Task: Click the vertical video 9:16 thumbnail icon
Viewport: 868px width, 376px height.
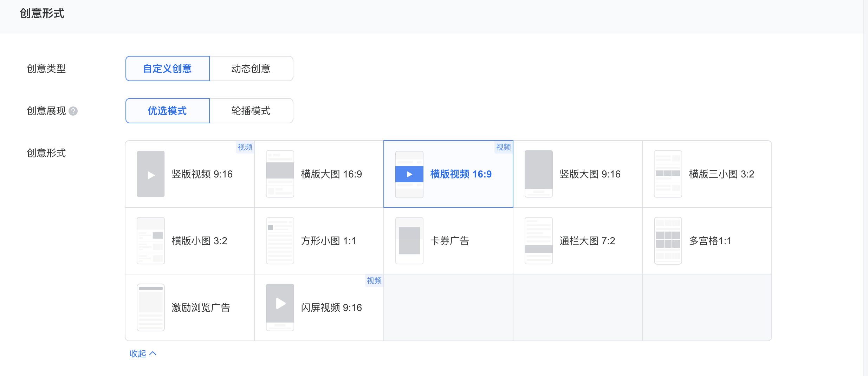Action: pos(151,174)
